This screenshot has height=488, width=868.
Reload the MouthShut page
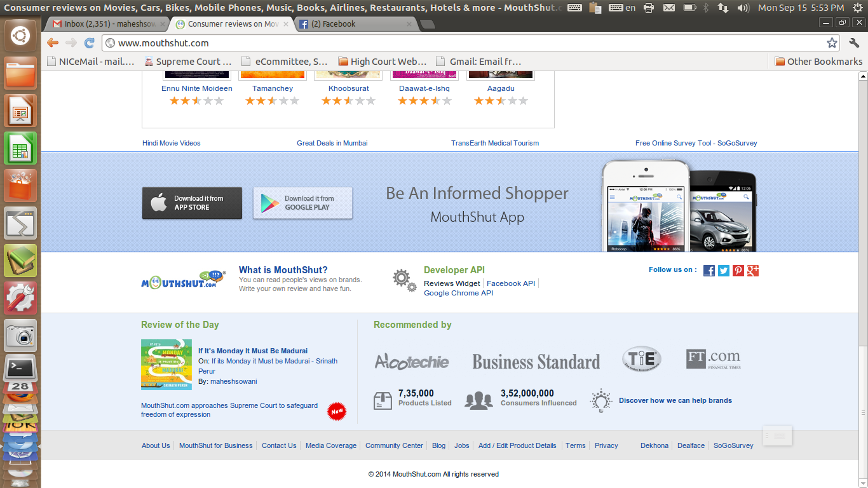tap(90, 43)
